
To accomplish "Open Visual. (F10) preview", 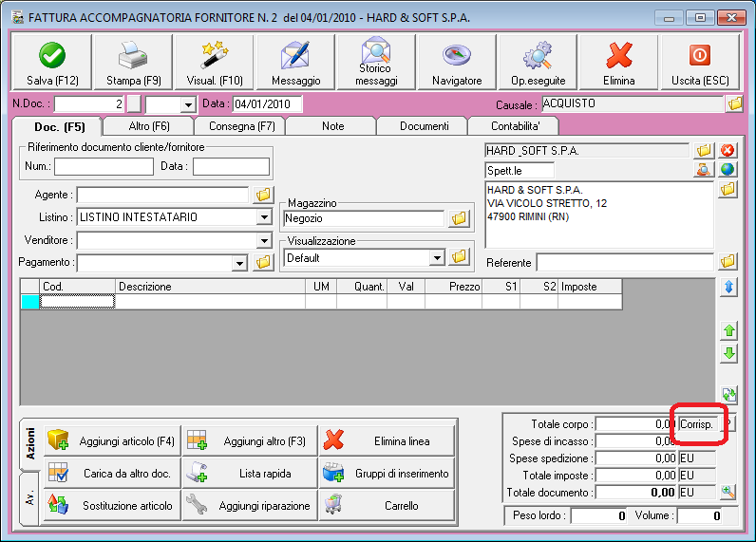I will coord(214,63).
